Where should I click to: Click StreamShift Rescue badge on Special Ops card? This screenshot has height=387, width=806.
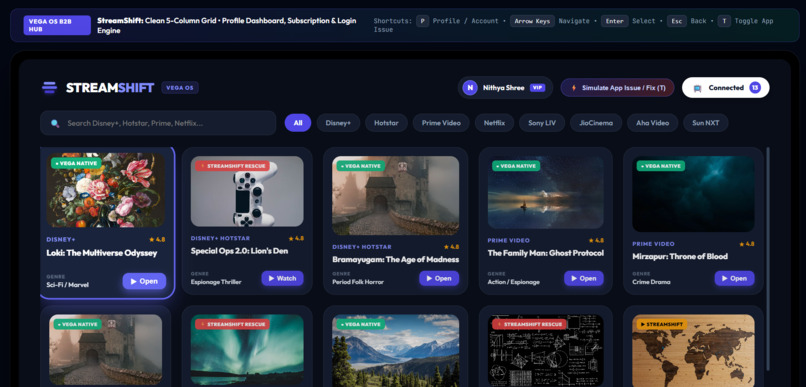(x=232, y=166)
